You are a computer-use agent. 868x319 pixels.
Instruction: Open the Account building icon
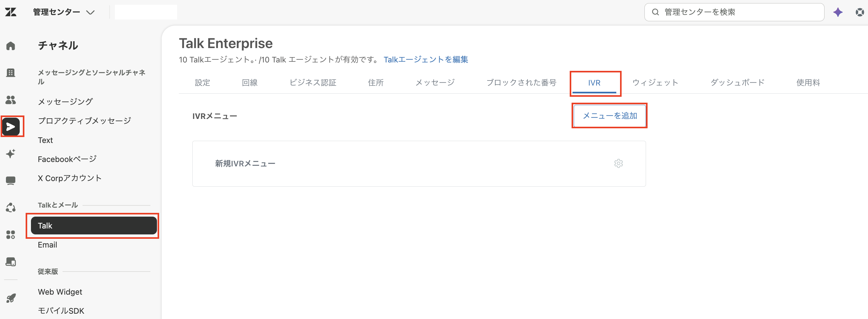(x=11, y=73)
